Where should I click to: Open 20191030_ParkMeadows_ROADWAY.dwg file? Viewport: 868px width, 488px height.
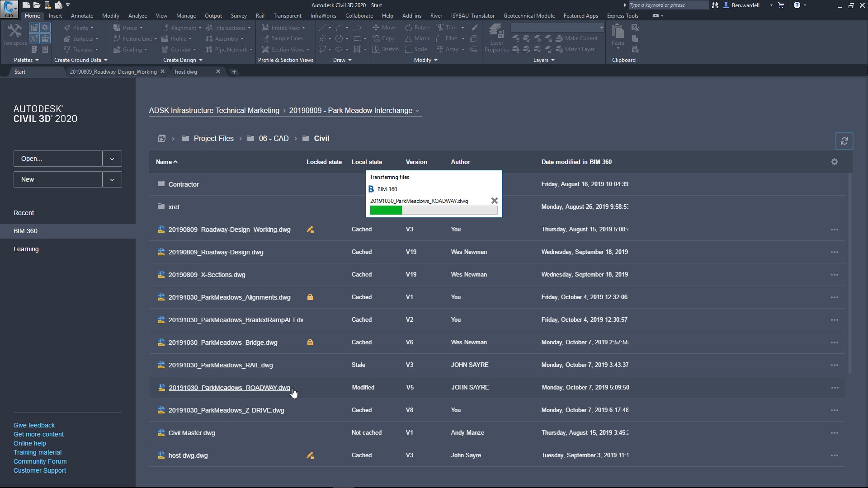229,388
